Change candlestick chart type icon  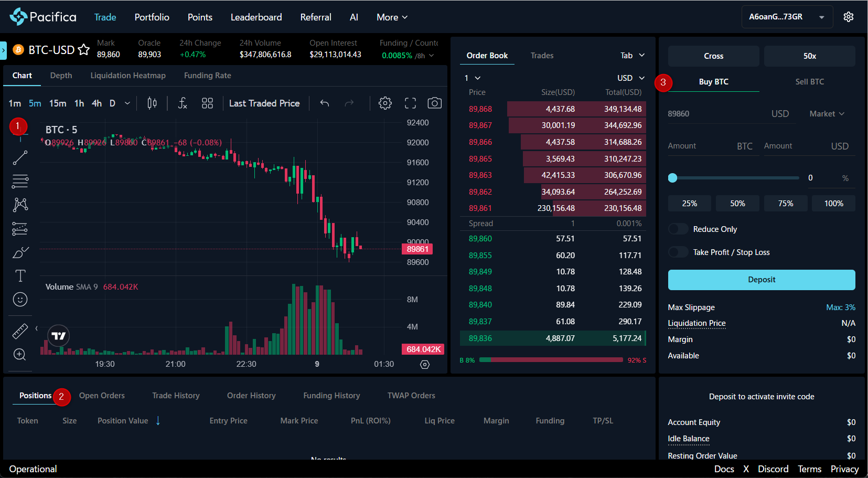[x=152, y=103]
